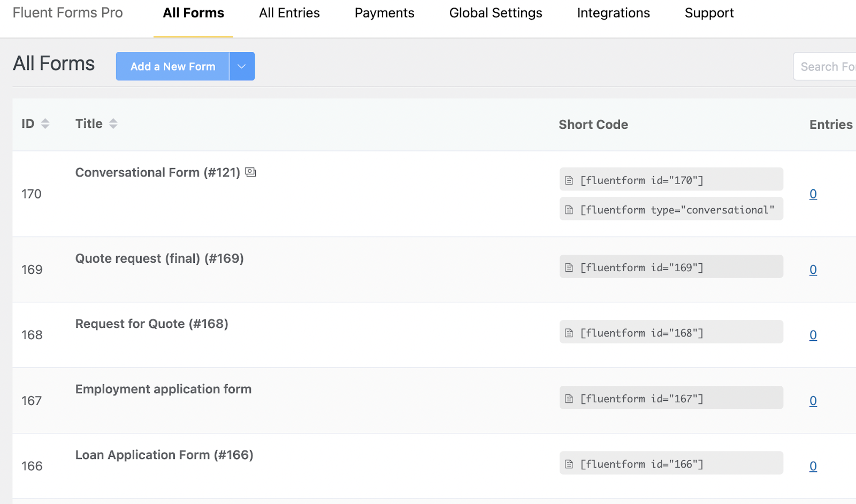Viewport: 856px width, 504px height.
Task: Copy the fluentform id="167" shortcode icon
Action: (x=569, y=399)
